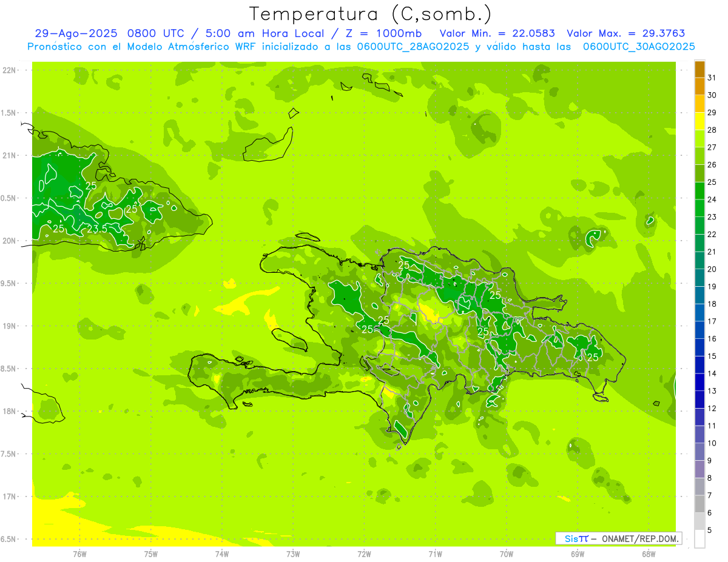Click the '72W' longitude label
The width and height of the screenshot is (728, 562).
click(364, 554)
